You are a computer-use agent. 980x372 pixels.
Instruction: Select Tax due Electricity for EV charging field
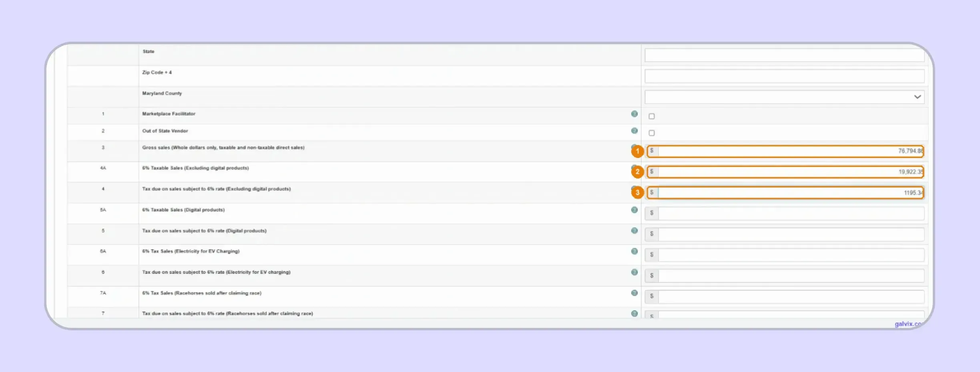(x=791, y=276)
